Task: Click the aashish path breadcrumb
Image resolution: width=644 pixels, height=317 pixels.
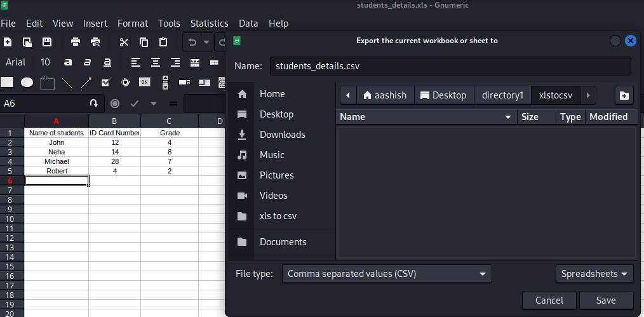Action: pos(386,96)
